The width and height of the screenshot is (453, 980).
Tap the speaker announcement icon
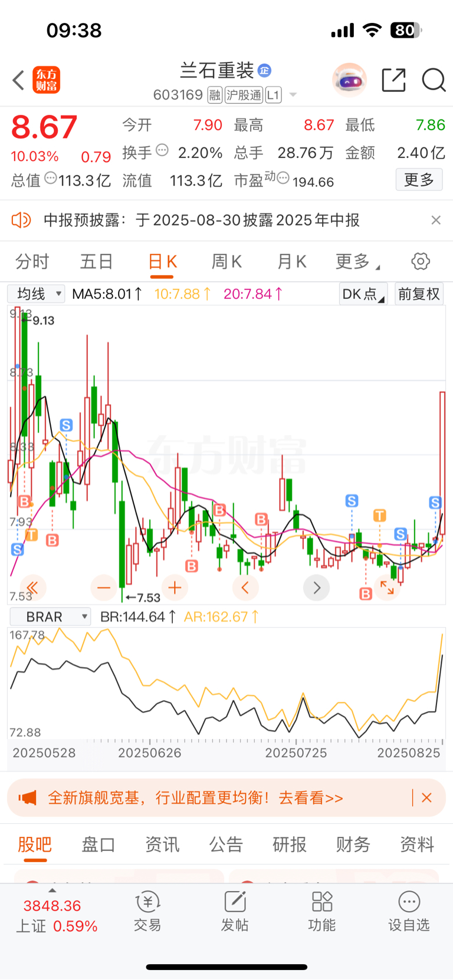click(x=21, y=220)
